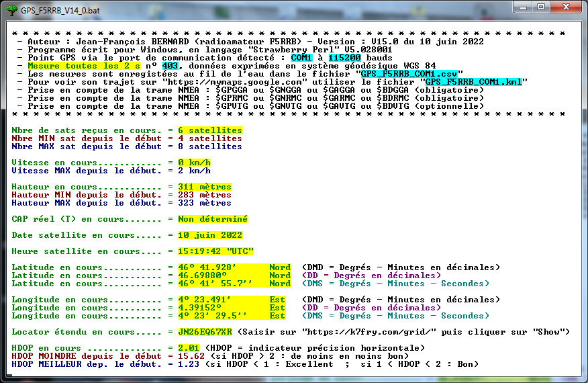This screenshot has height=383, width=588.
Task: Click the minimum height '283 mètres'
Action: click(x=205, y=195)
